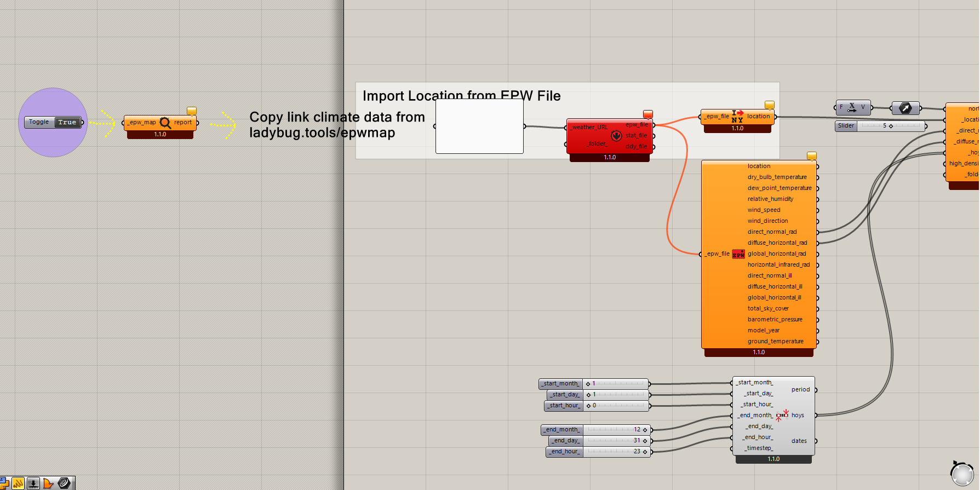Click the red EPW icon on import component
The width and height of the screenshot is (980, 490).
coord(738,254)
